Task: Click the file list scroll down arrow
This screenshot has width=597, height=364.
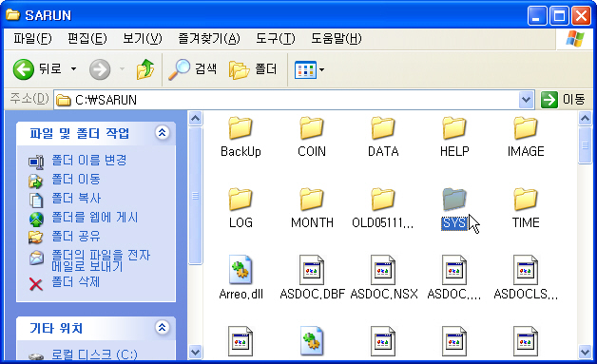Action: pyautogui.click(x=585, y=353)
